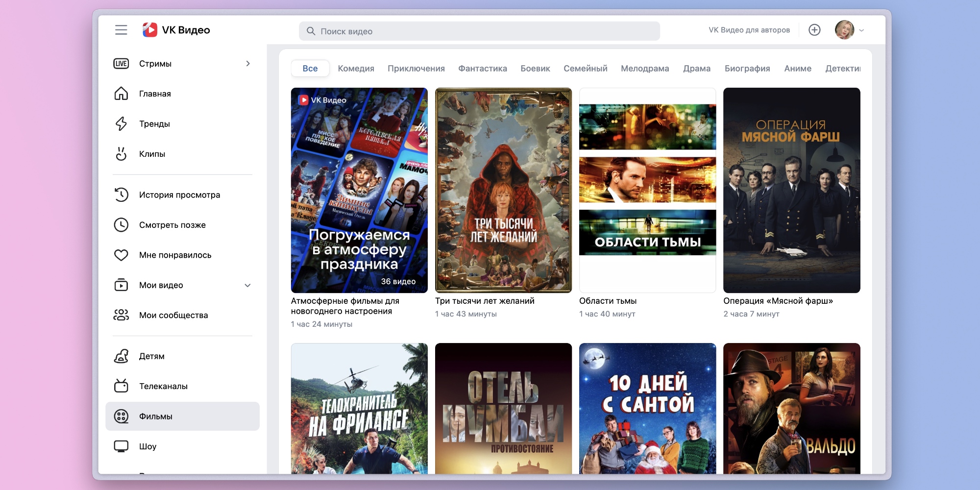Open История просмотра label

click(179, 195)
